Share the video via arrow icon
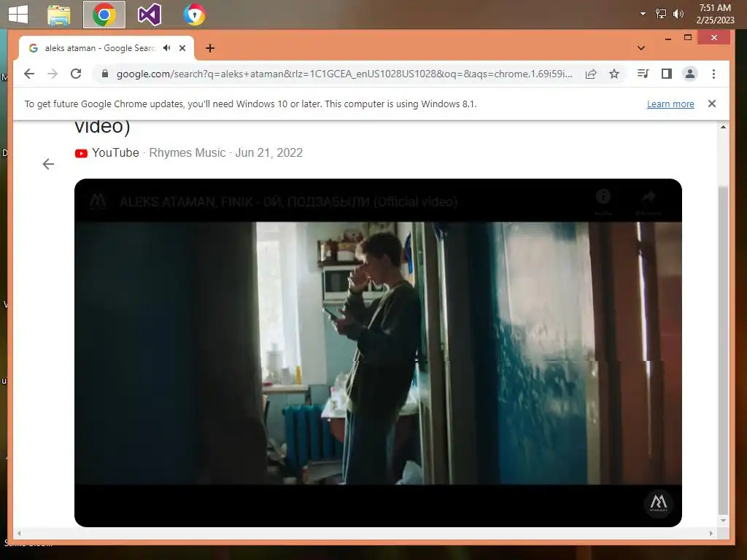This screenshot has width=747, height=560. pyautogui.click(x=649, y=196)
